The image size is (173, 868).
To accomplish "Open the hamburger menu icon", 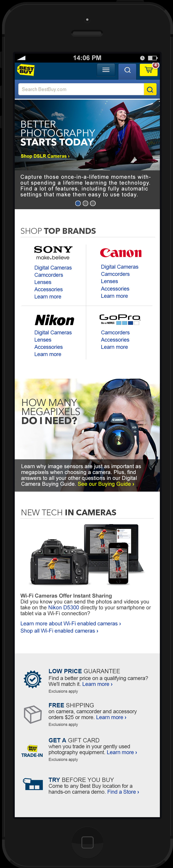I will pyautogui.click(x=106, y=70).
